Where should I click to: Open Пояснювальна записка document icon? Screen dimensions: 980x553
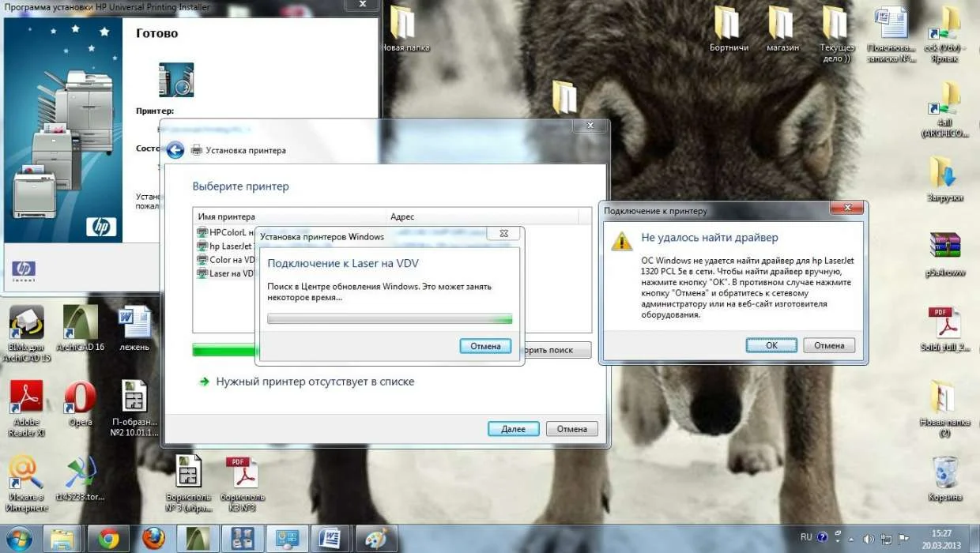(891, 35)
